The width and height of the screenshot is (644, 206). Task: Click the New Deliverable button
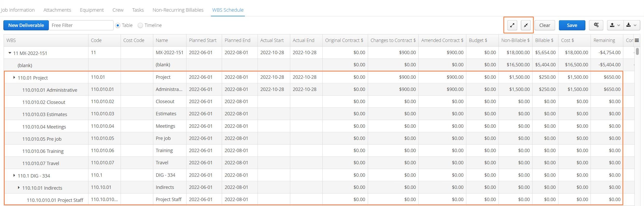26,25
